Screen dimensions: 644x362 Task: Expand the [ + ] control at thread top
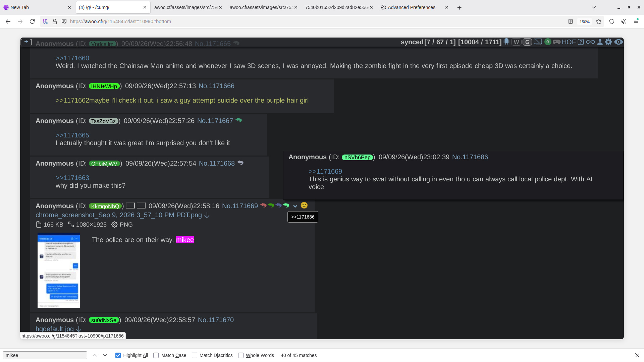point(26,42)
